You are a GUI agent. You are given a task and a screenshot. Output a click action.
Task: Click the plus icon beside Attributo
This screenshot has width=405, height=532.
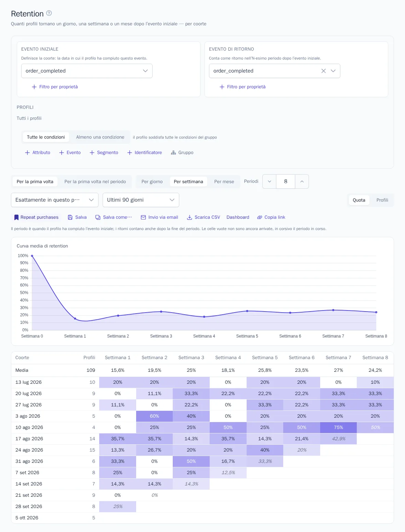[x=27, y=153]
